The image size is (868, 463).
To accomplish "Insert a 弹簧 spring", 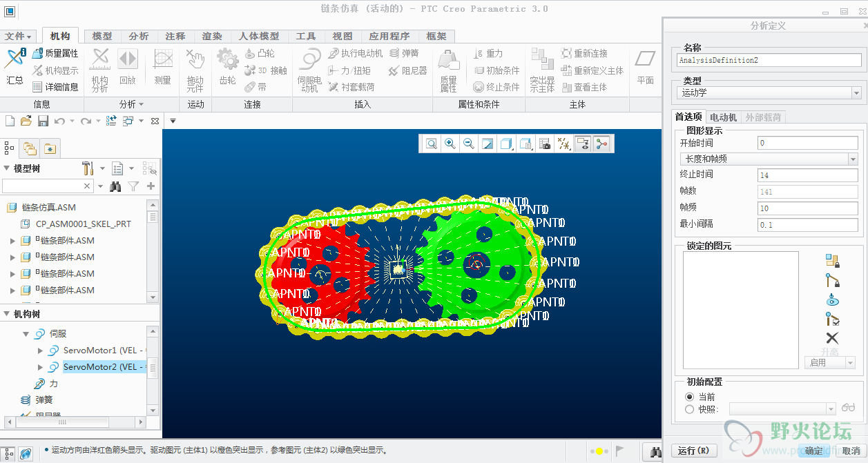I will pos(405,53).
